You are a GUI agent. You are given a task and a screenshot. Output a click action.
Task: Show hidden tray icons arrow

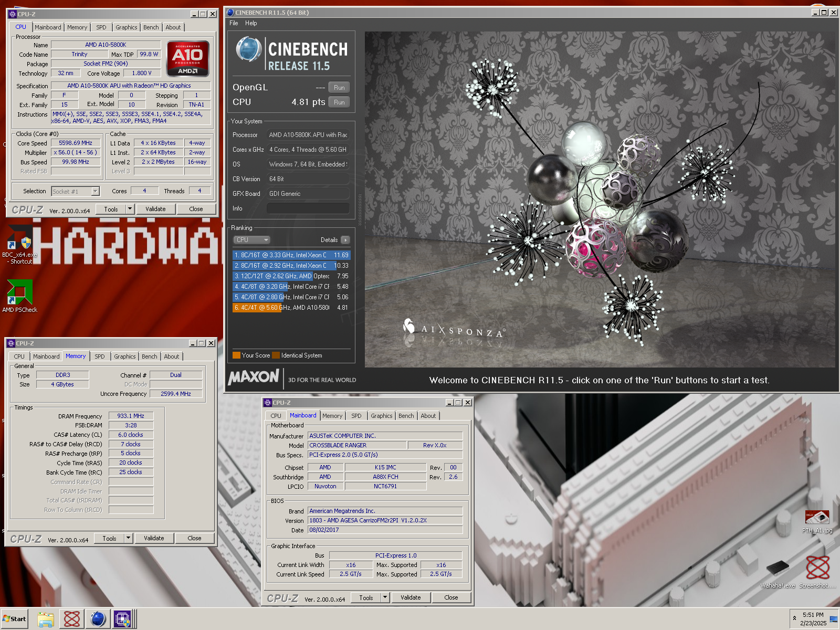click(x=794, y=618)
